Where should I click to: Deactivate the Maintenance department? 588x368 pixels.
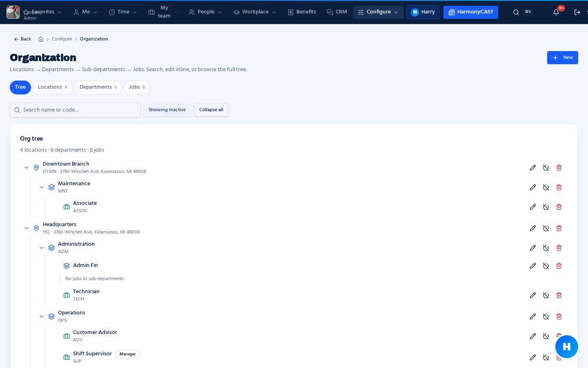(x=546, y=187)
